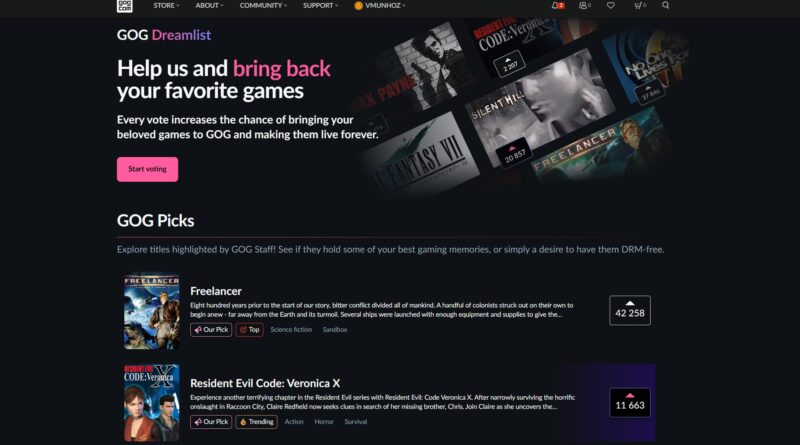The height and width of the screenshot is (445, 800).
Task: Open the shopping cart icon
Action: click(x=640, y=5)
